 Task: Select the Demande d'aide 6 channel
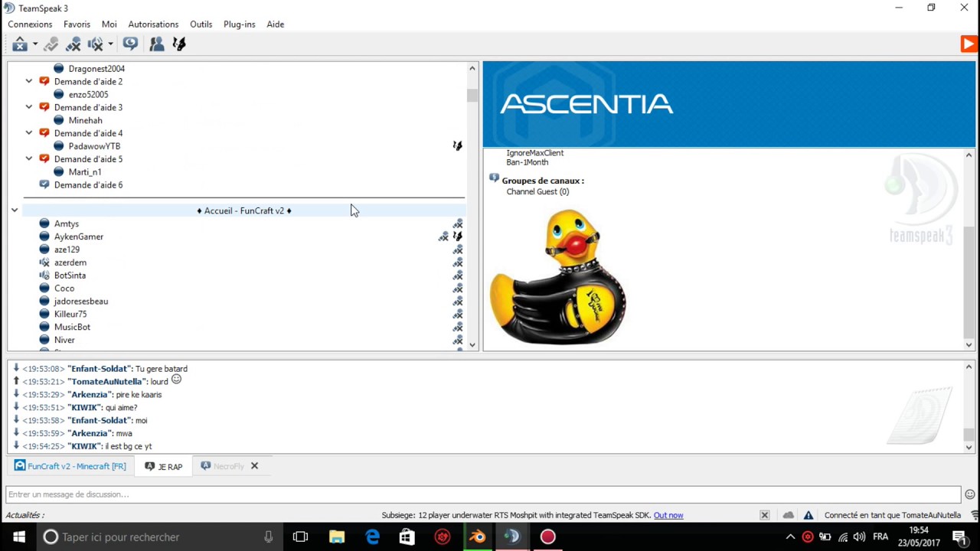(x=88, y=185)
